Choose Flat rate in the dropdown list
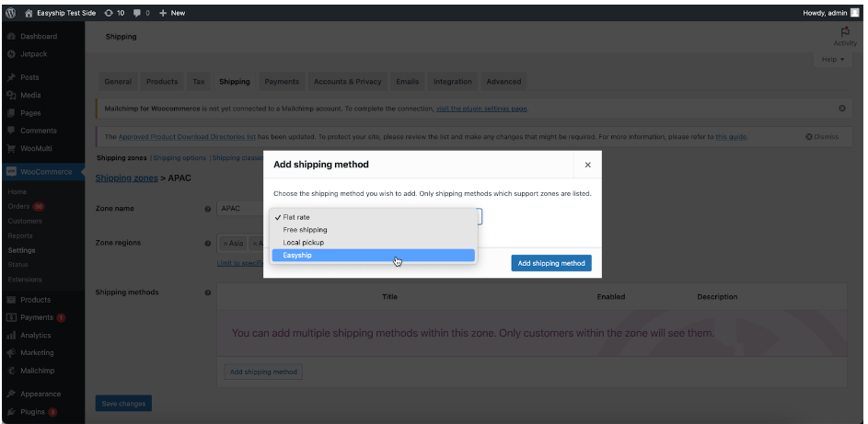Image resolution: width=868 pixels, height=424 pixels. pos(374,217)
